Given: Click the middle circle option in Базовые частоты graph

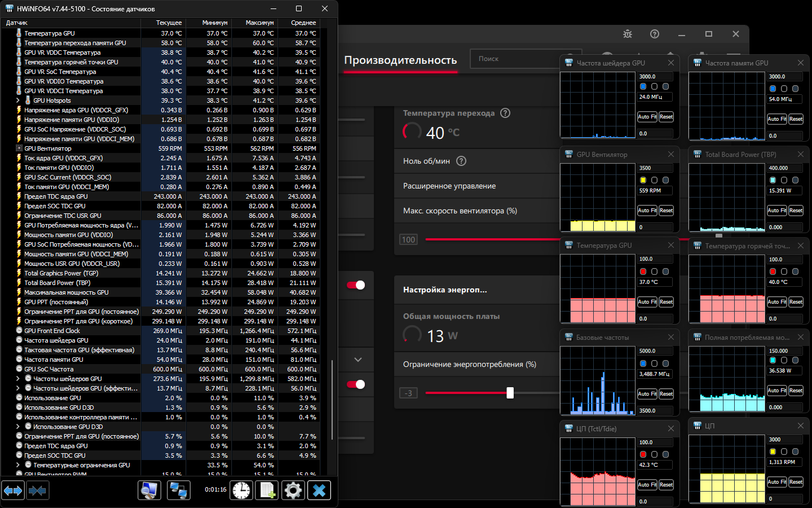Looking at the screenshot, I should (654, 364).
